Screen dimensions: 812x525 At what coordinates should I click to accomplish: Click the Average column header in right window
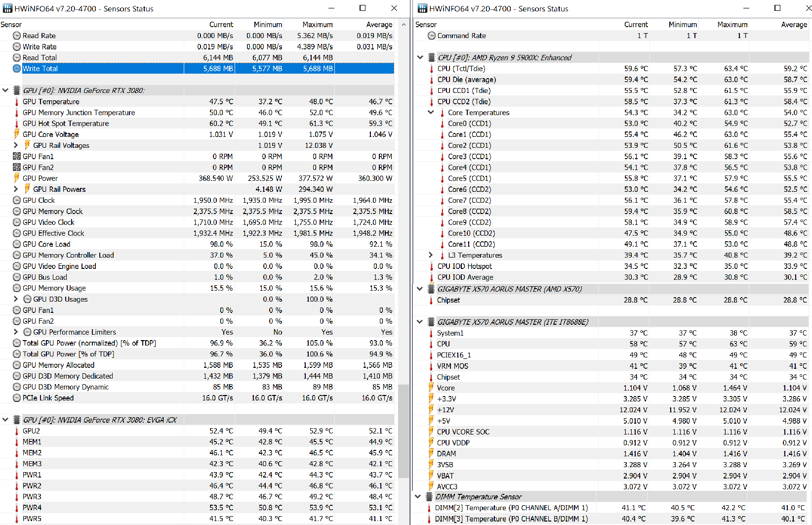click(x=794, y=24)
